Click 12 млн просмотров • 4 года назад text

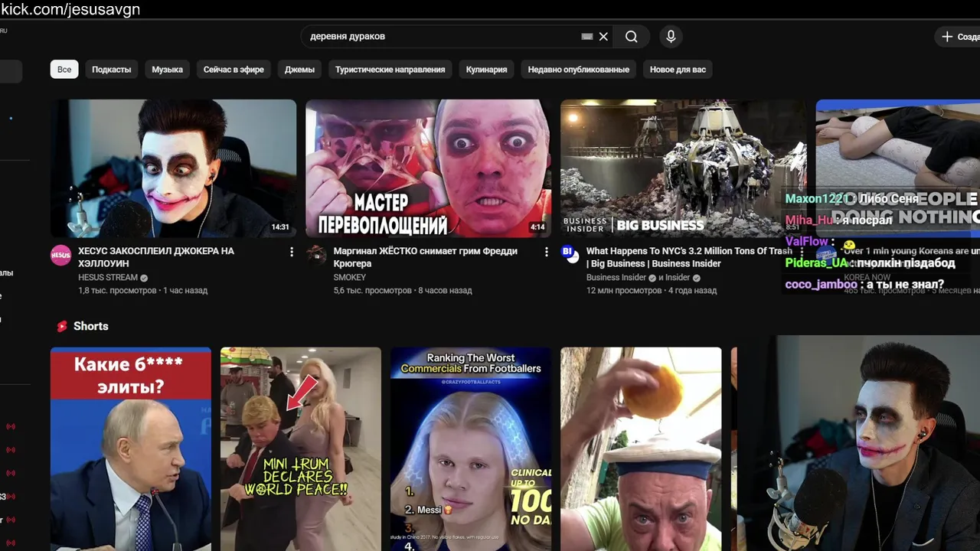pos(652,291)
